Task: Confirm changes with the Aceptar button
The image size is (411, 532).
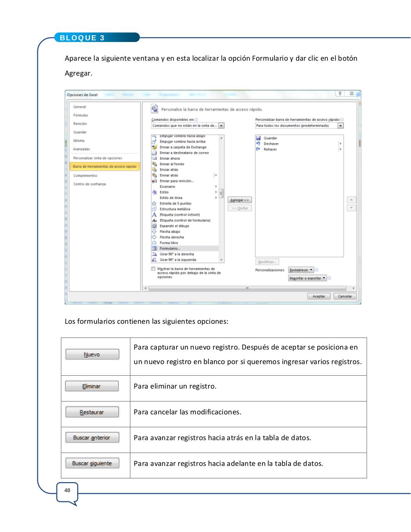Action: click(319, 296)
